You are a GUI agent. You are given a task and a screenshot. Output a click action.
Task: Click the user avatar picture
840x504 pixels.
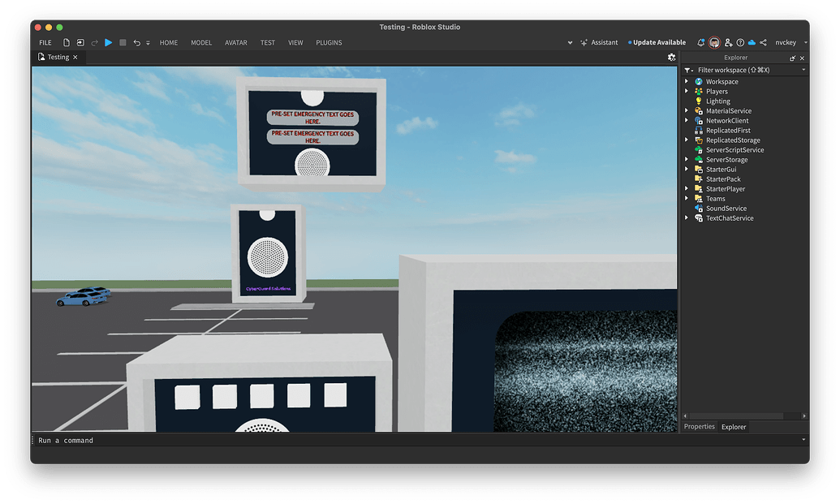point(714,42)
